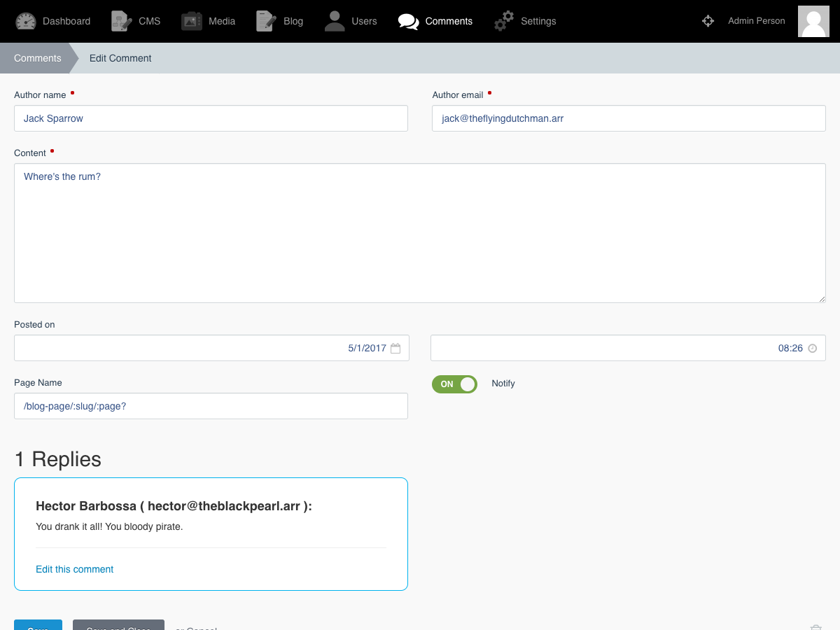The height and width of the screenshot is (630, 840).
Task: Click the time field showing 08:26
Action: click(628, 348)
